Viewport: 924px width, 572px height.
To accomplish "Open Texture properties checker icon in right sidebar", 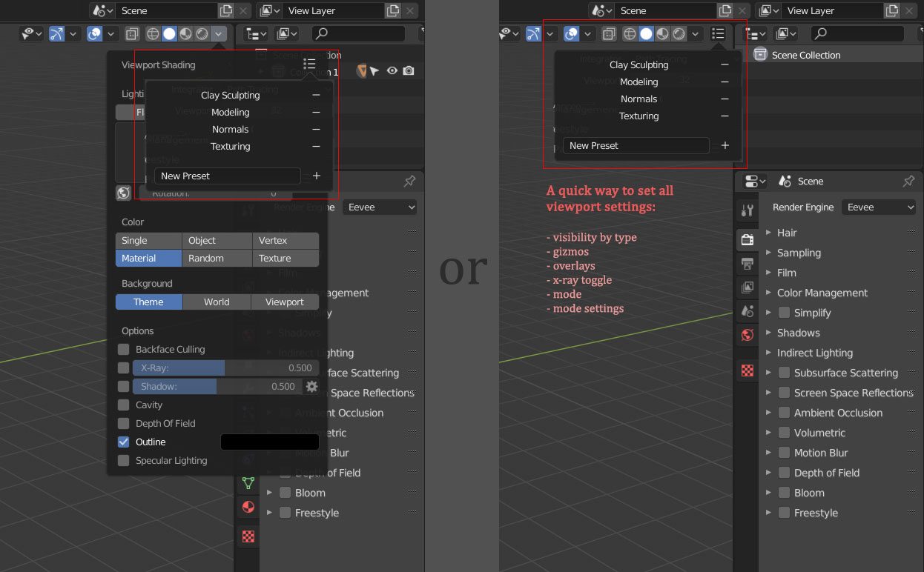I will point(748,370).
